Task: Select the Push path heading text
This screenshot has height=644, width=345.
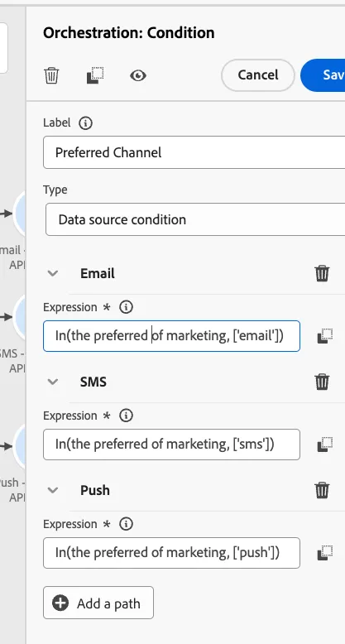Action: pos(95,490)
